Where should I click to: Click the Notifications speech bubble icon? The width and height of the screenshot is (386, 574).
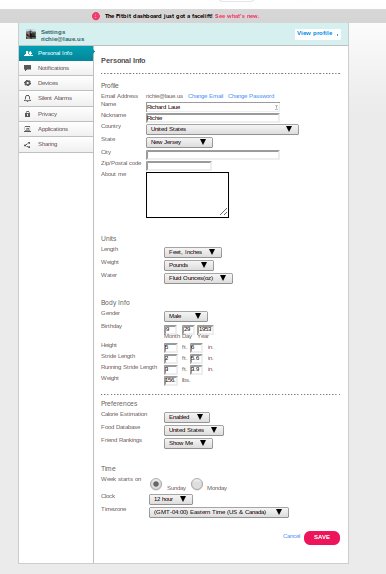[x=27, y=68]
